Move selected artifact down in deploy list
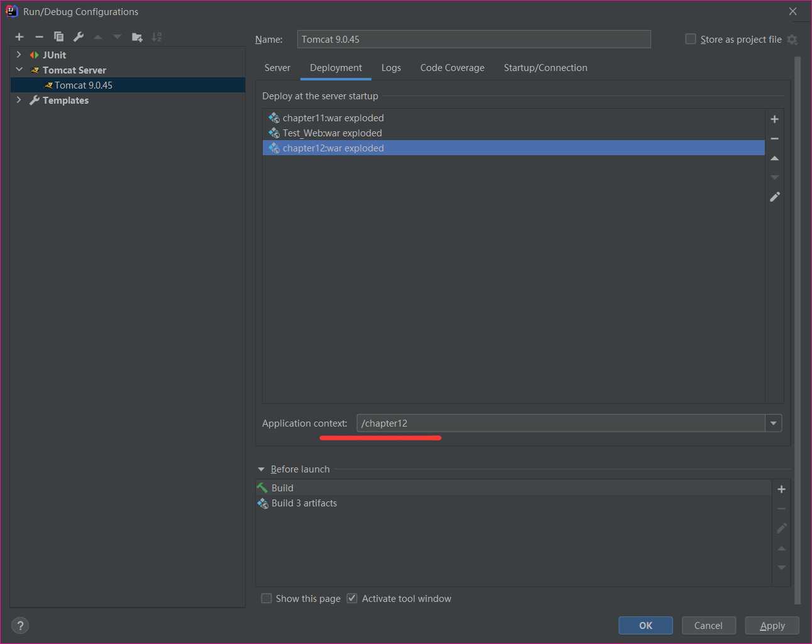This screenshot has width=812, height=644. click(774, 178)
